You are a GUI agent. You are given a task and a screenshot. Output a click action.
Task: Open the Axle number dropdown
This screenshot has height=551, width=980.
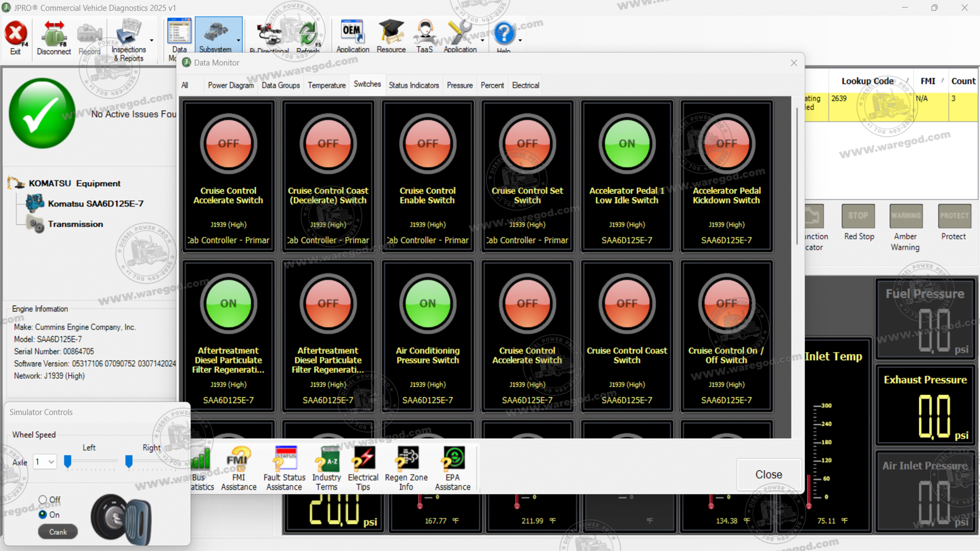point(45,462)
